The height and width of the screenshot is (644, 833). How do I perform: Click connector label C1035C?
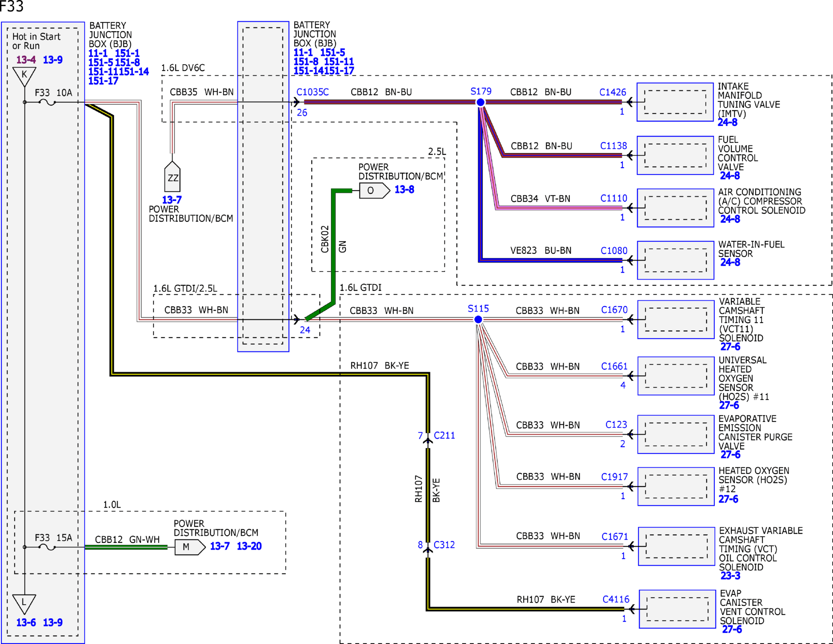(x=312, y=92)
